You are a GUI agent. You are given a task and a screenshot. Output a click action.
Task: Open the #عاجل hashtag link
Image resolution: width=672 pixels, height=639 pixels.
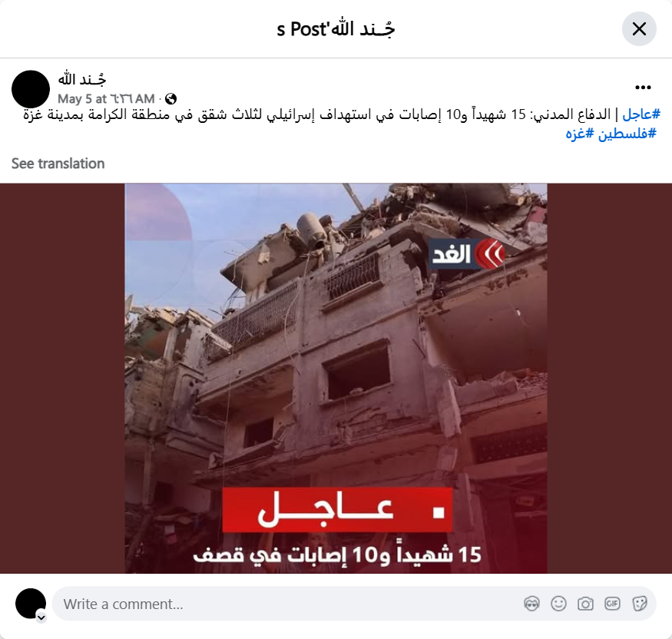tap(641, 114)
